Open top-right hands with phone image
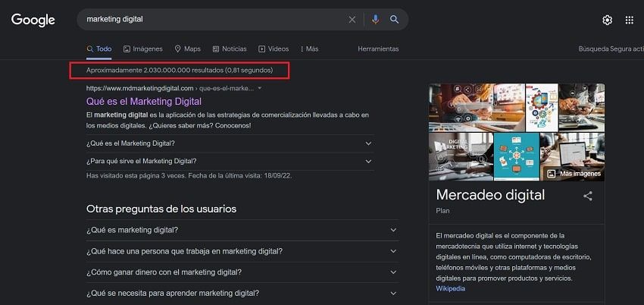644x305 pixels. [582, 108]
